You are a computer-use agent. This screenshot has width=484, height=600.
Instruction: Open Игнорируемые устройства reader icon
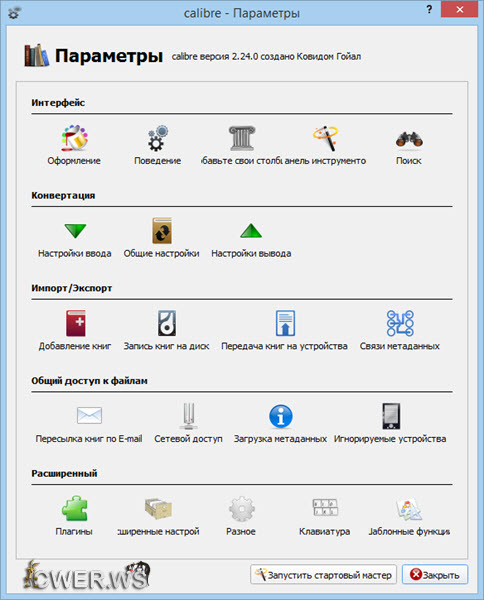[391, 416]
